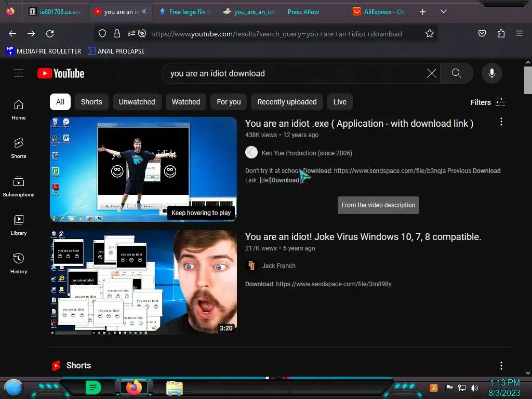Select the 'All' filter chip

(x=60, y=102)
